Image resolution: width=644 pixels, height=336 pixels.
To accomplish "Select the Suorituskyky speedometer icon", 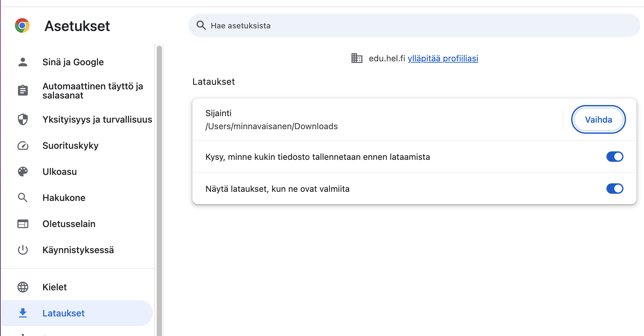I will pyautogui.click(x=23, y=145).
